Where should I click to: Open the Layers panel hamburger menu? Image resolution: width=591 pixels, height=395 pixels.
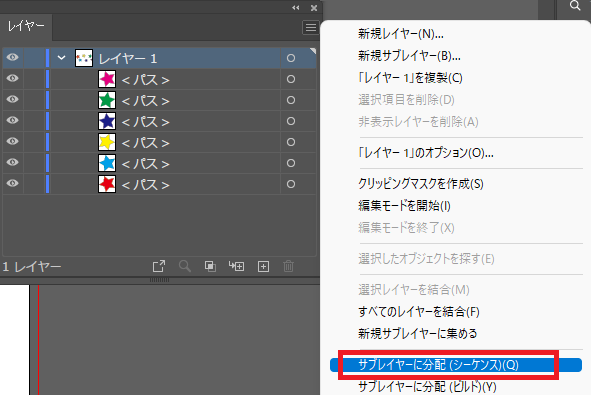click(311, 28)
